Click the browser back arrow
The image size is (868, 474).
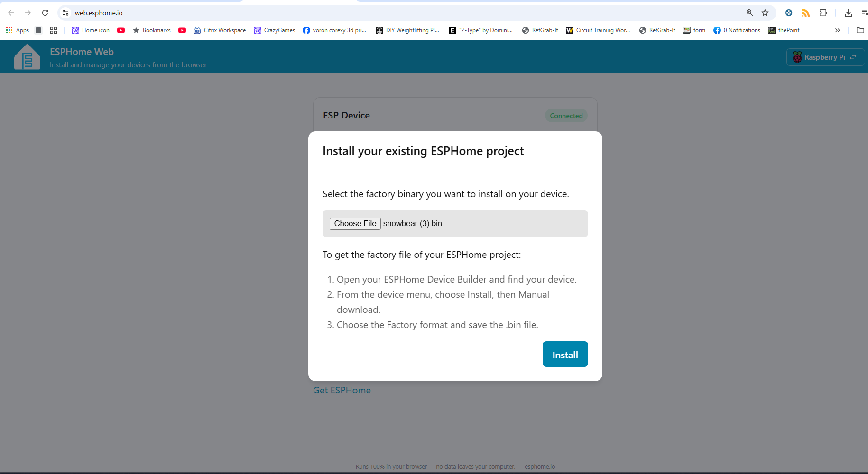[11, 13]
